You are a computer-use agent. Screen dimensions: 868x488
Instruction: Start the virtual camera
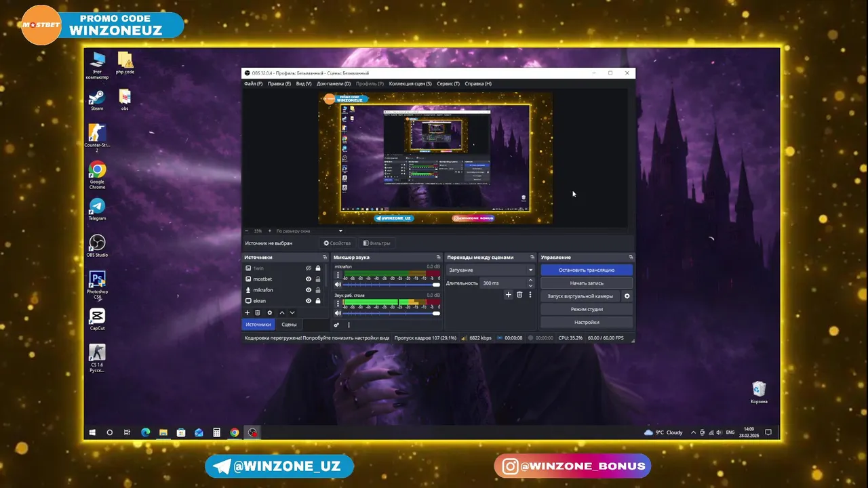click(x=580, y=296)
